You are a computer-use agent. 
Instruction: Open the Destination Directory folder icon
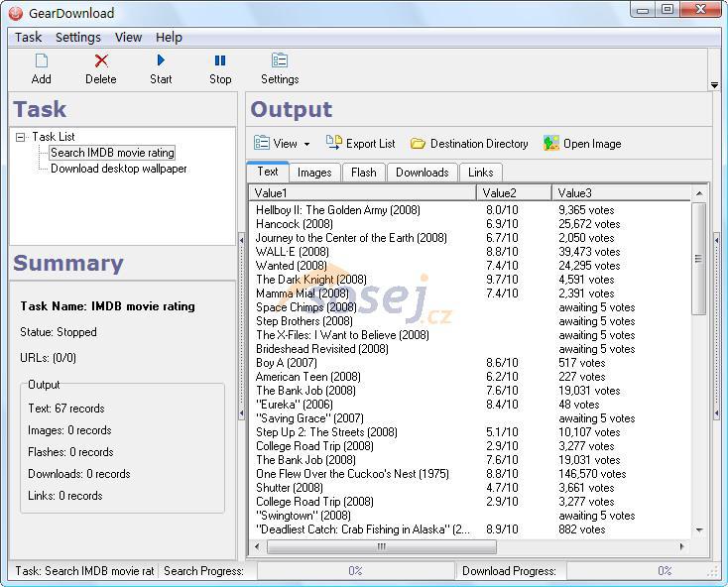tap(418, 144)
